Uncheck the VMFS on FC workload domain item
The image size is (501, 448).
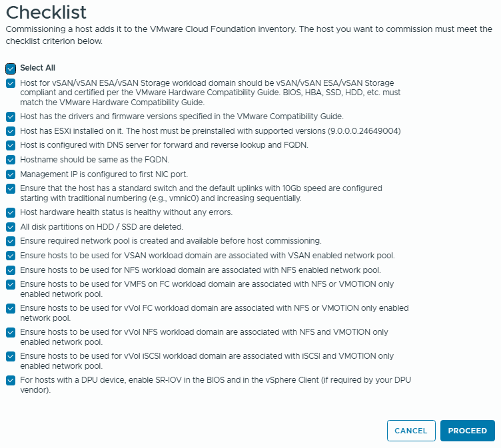click(x=10, y=284)
